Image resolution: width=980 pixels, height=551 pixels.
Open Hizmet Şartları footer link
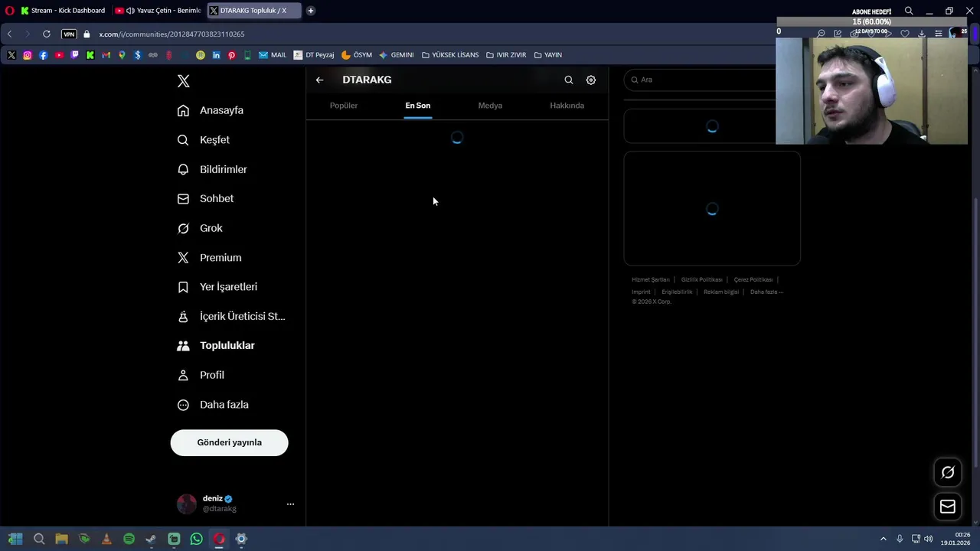tap(651, 280)
